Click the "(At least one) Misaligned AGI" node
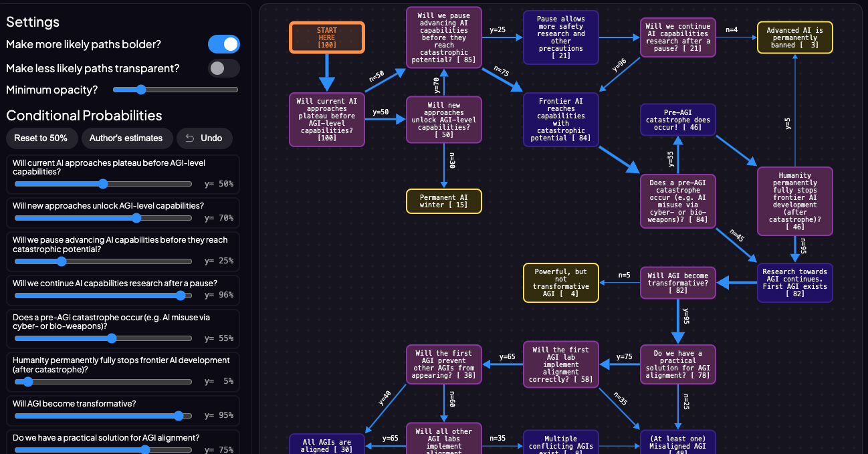The height and width of the screenshot is (454, 868). 677,442
